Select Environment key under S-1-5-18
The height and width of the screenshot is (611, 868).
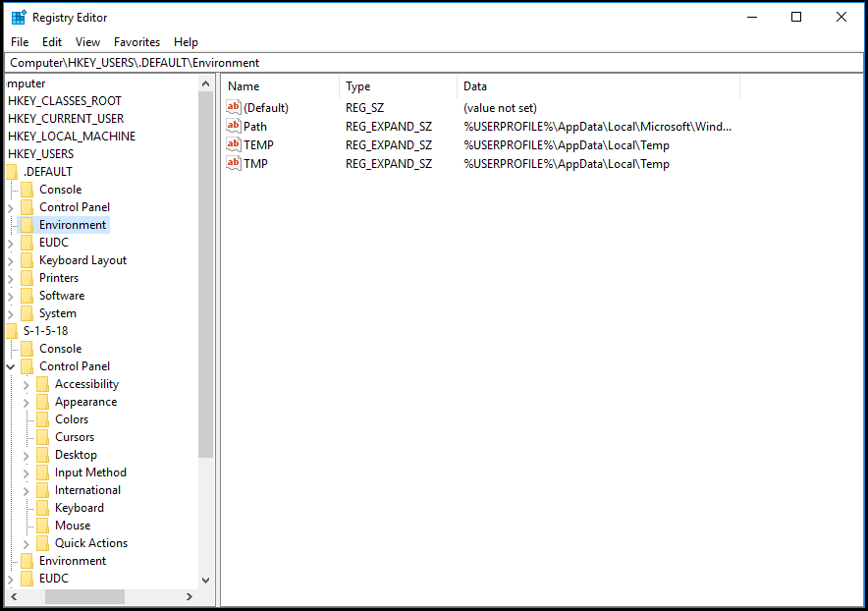pyautogui.click(x=73, y=561)
